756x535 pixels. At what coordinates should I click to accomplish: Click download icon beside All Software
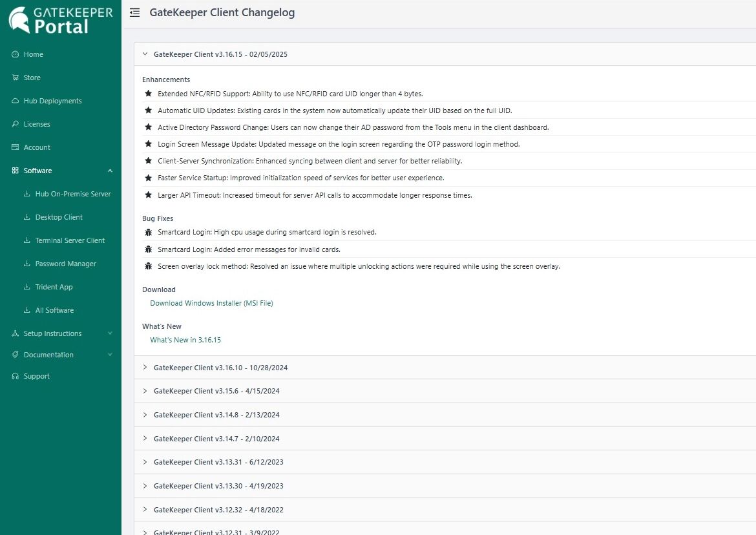[x=27, y=310]
